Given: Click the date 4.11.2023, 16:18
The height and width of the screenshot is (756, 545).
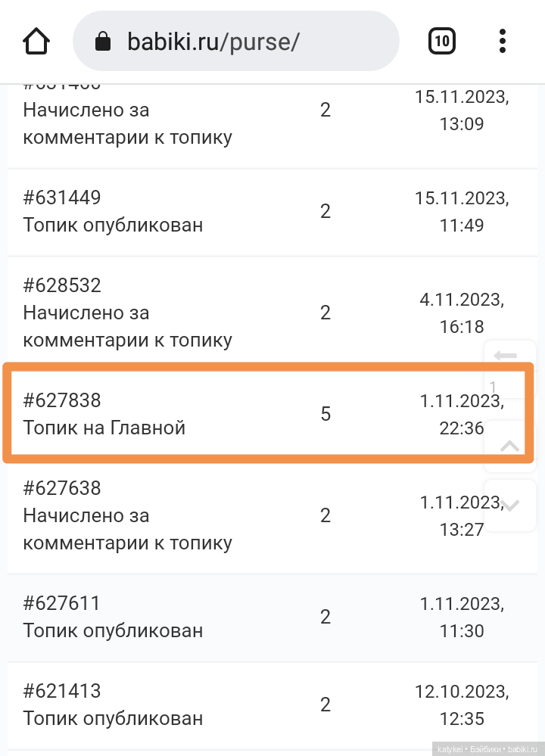Looking at the screenshot, I should click(462, 313).
